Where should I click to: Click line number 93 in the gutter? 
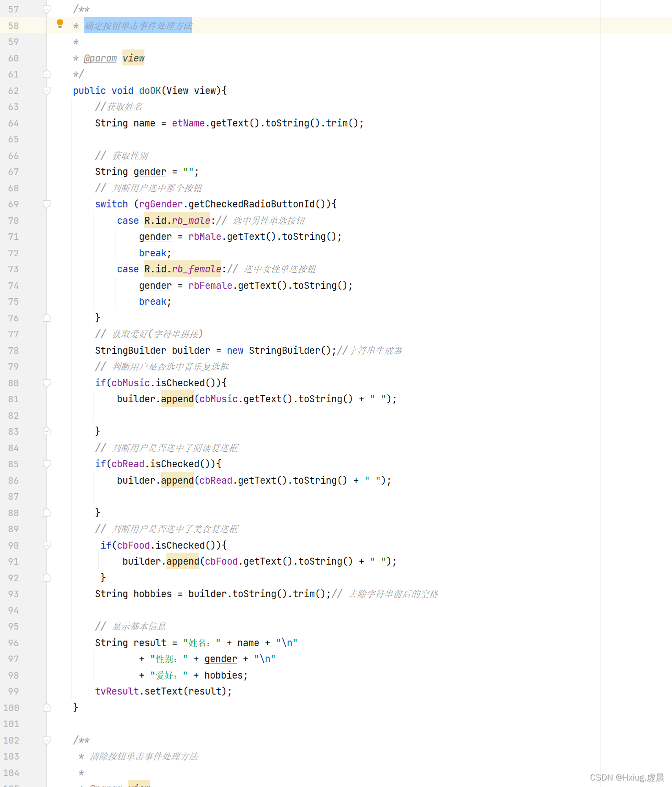click(13, 594)
